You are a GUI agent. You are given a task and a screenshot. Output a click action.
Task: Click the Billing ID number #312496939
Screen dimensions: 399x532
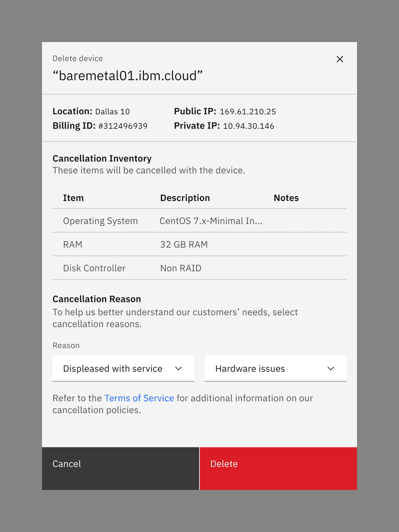tap(123, 126)
